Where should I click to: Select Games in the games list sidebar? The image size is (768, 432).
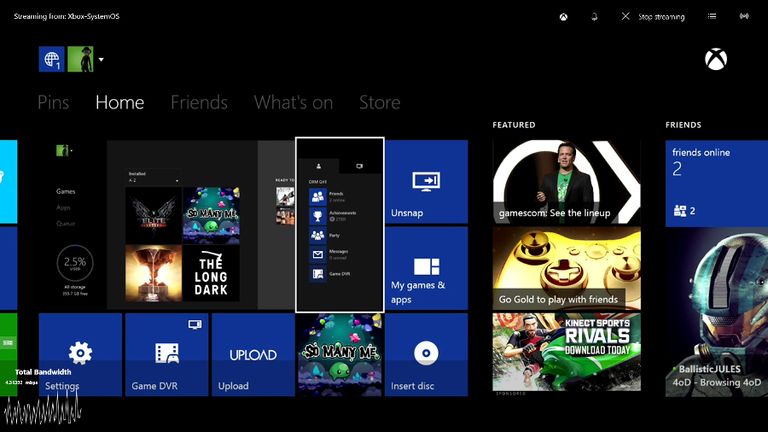[x=66, y=192]
